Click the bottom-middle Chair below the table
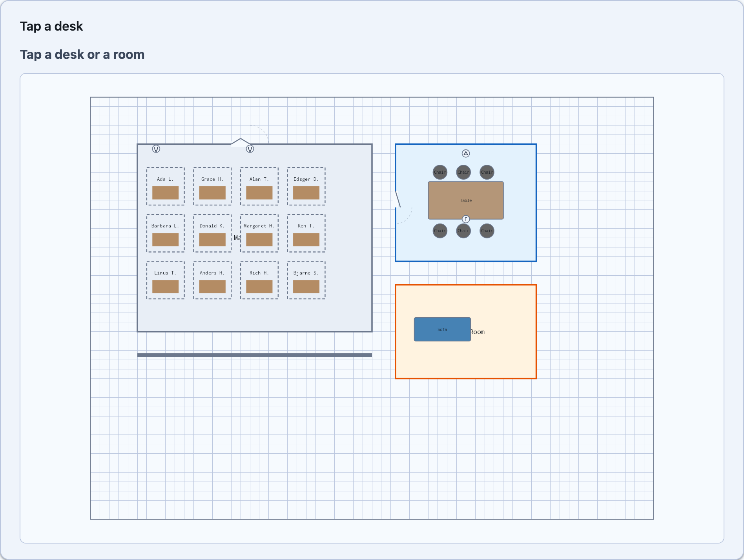The width and height of the screenshot is (744, 560). pos(463,231)
